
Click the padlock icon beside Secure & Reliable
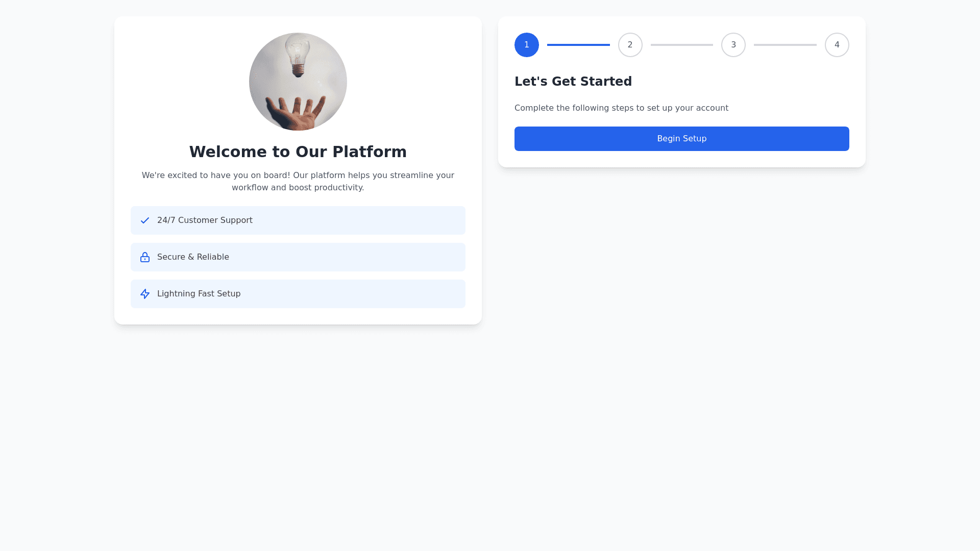pyautogui.click(x=145, y=257)
